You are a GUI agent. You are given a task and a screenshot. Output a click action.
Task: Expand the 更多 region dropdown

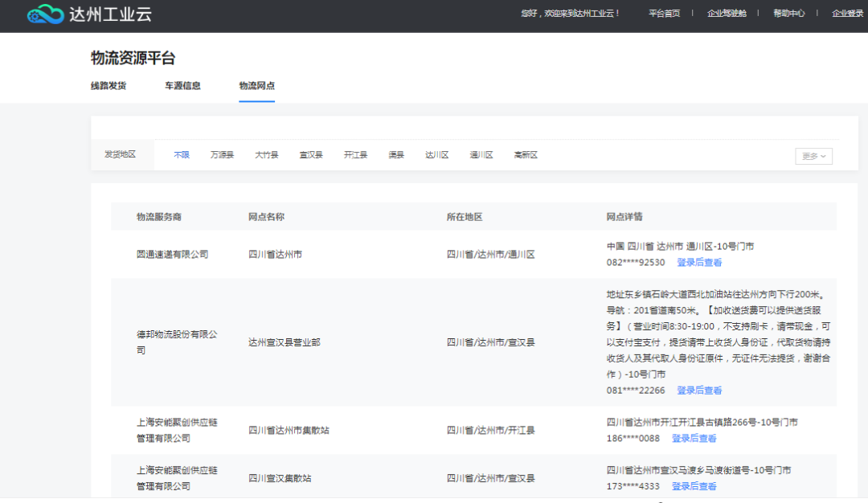(813, 157)
